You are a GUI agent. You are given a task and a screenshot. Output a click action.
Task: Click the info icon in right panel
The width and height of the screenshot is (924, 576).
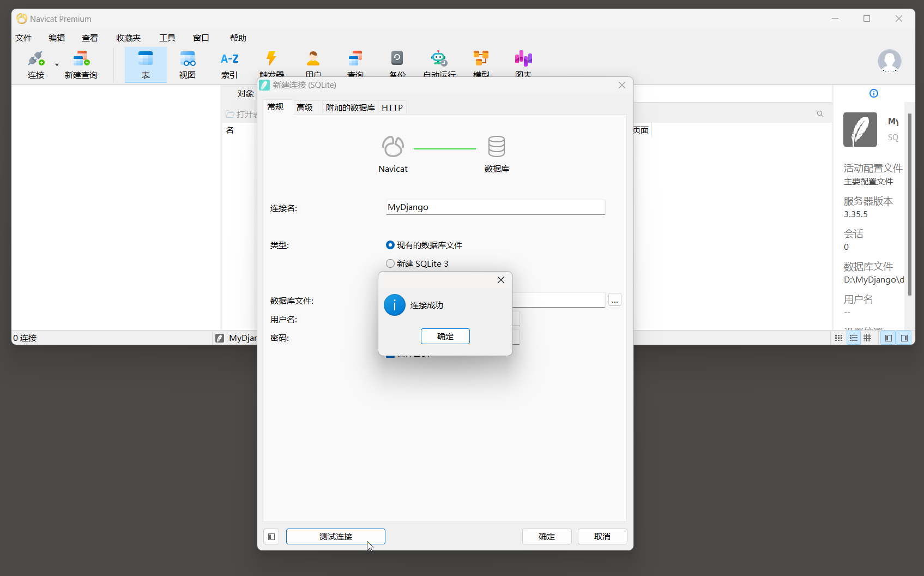(x=874, y=93)
